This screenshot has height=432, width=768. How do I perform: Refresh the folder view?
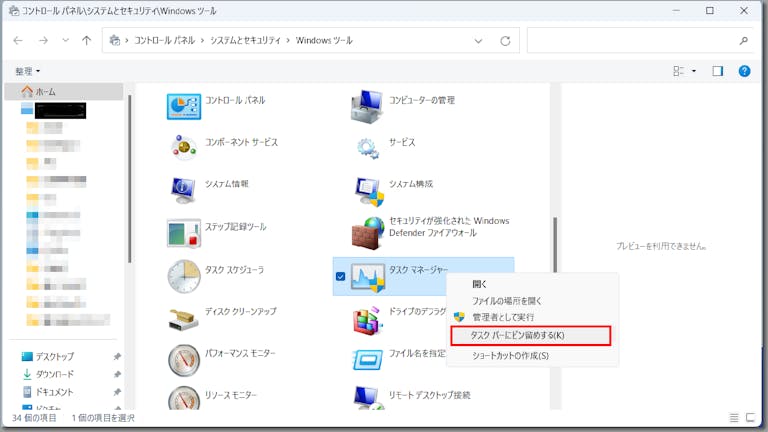tap(505, 41)
